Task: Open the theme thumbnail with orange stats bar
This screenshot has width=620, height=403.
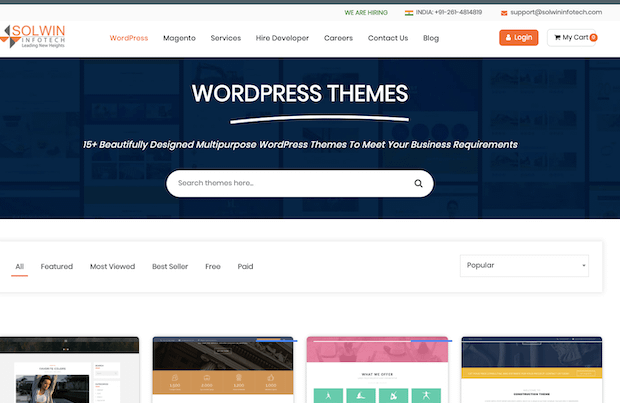Action: point(223,370)
